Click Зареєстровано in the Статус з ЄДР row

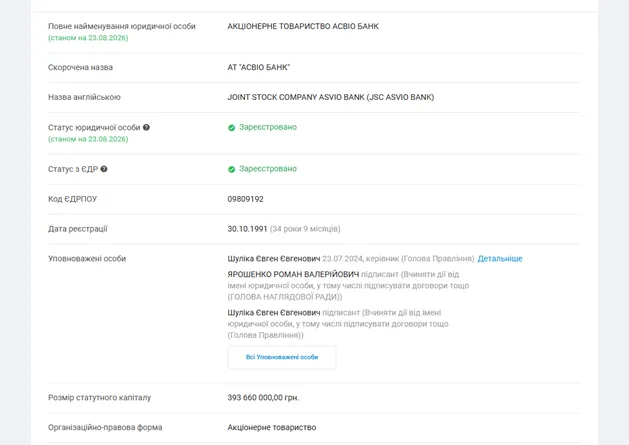tap(268, 169)
